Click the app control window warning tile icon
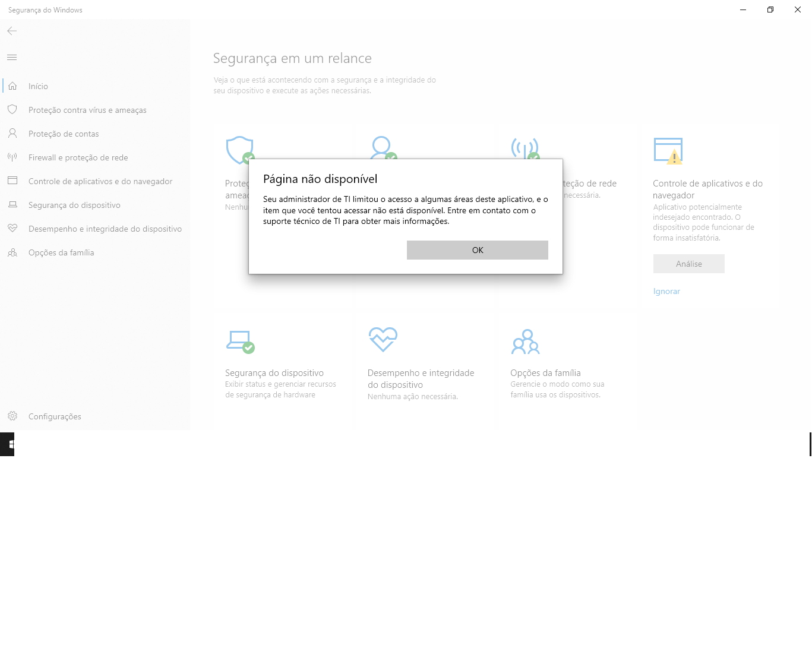This screenshot has width=812, height=670. 668,151
